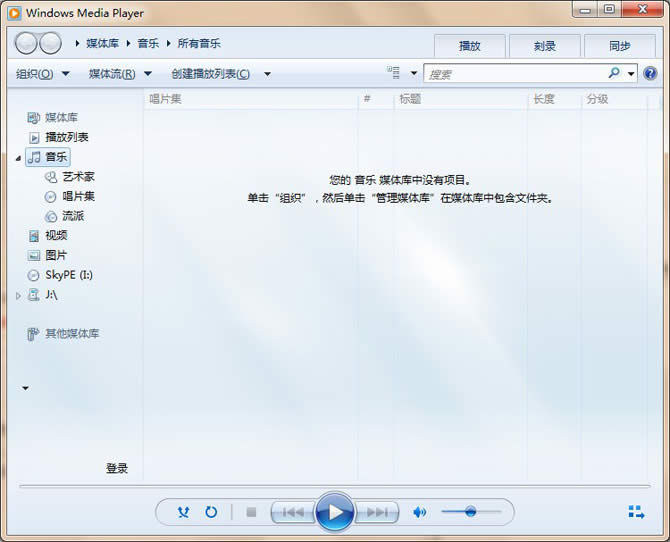
Task: Switch to Now Playing mode icon
Action: click(636, 512)
